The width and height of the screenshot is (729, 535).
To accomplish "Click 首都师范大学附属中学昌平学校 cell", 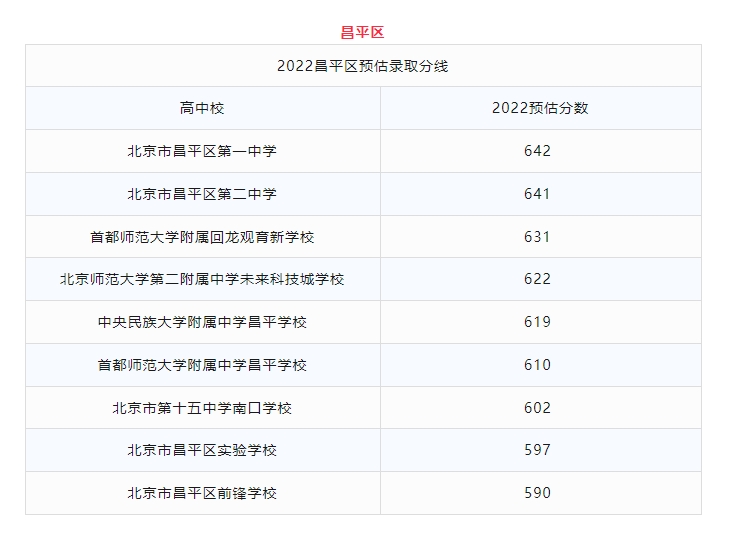I will (202, 365).
